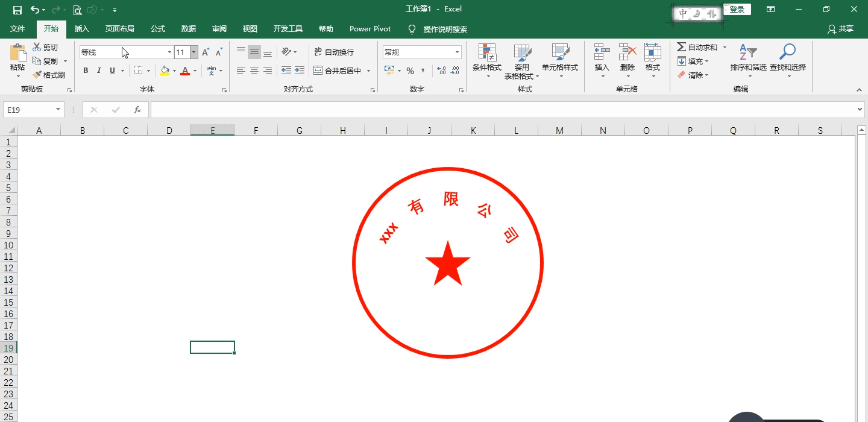Click the Insert cells (插入) icon
868x422 pixels.
pyautogui.click(x=602, y=52)
